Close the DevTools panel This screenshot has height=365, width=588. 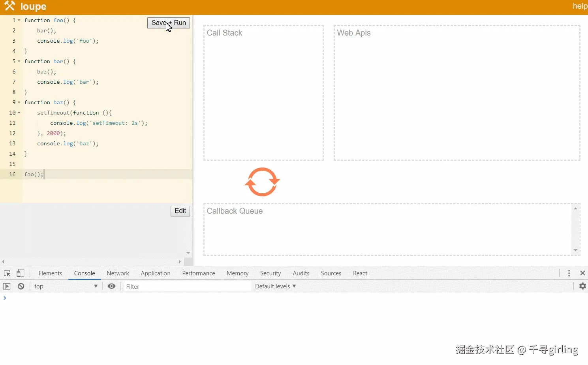pyautogui.click(x=582, y=273)
